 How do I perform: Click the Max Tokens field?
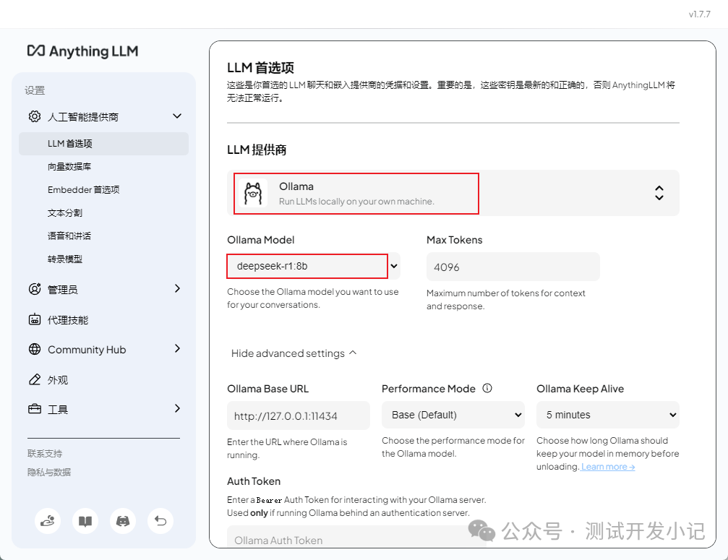(x=513, y=267)
